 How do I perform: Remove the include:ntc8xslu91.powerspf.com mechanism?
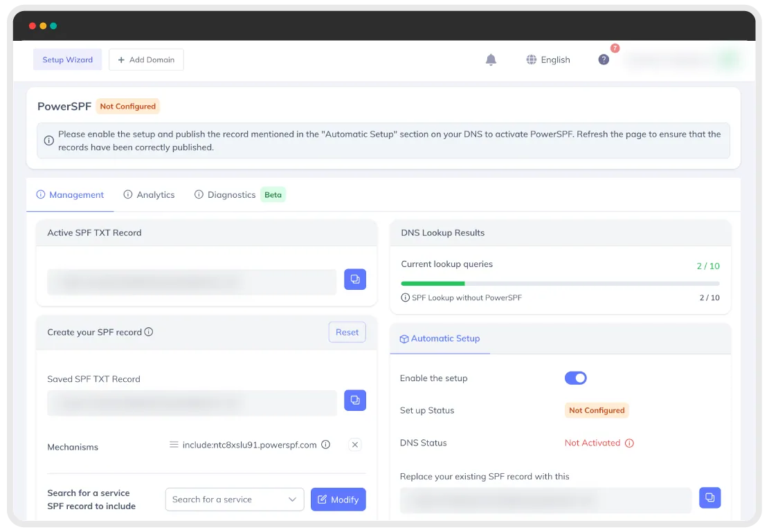pos(354,445)
